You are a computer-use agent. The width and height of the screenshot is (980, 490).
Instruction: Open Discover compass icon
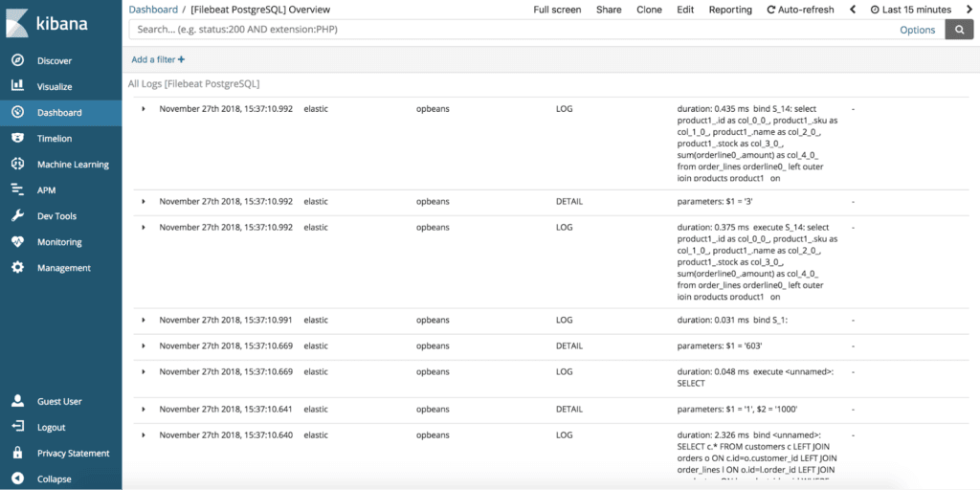coord(17,60)
